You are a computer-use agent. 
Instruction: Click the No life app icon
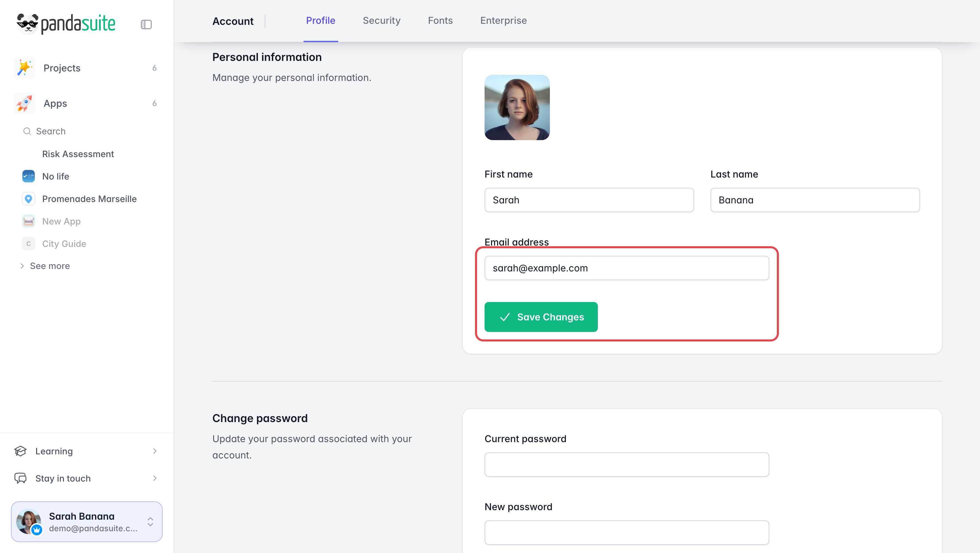coord(29,176)
